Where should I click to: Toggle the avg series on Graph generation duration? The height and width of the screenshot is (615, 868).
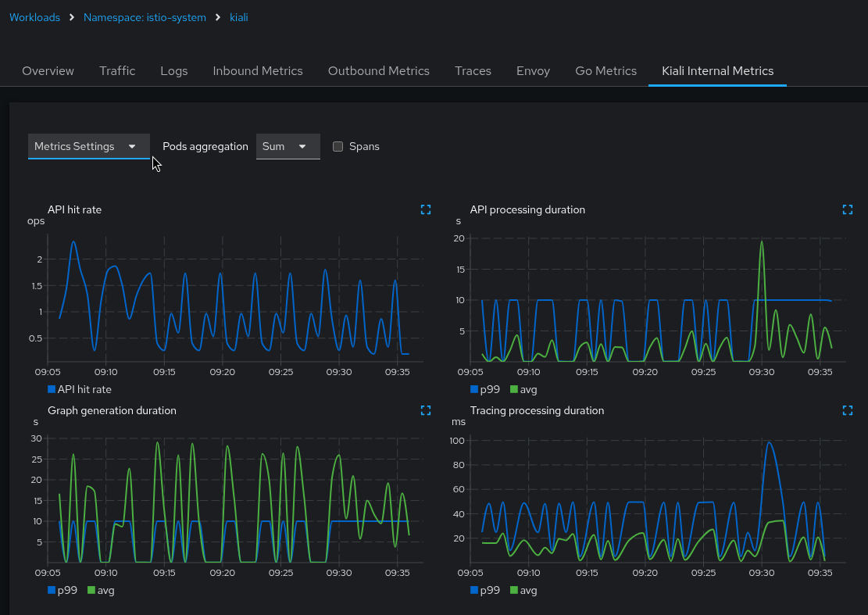coord(99,590)
